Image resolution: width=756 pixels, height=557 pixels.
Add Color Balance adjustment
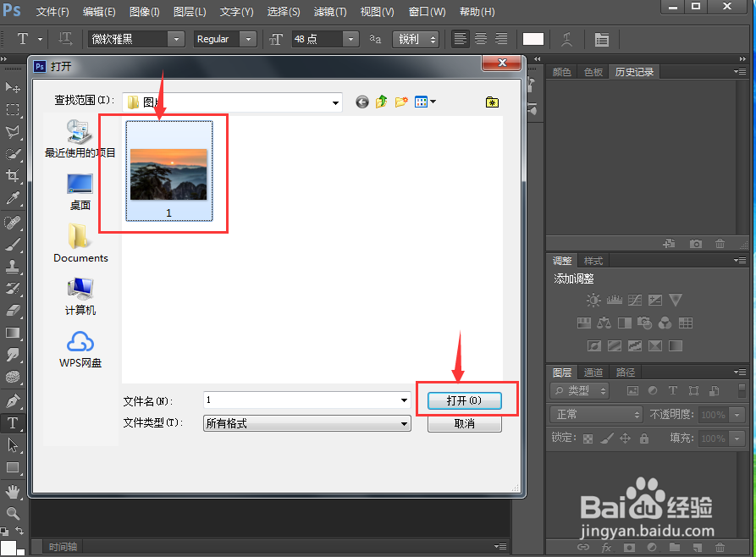pos(604,323)
